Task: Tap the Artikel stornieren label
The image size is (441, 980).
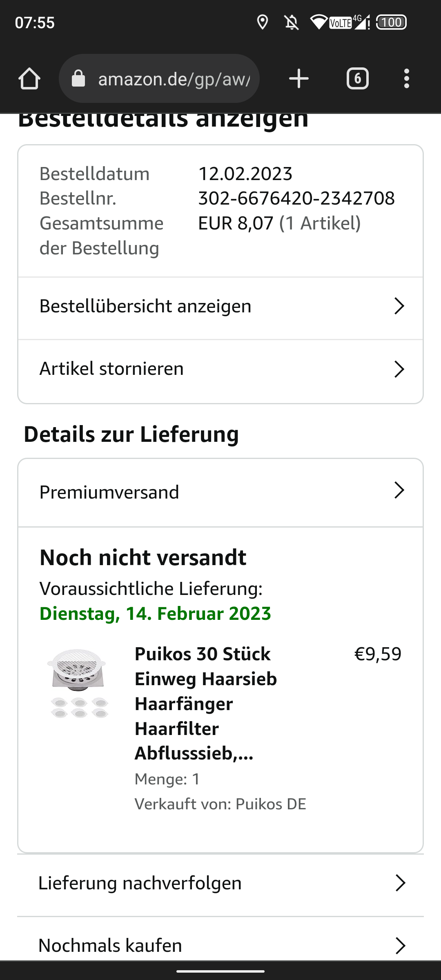Action: point(111,369)
